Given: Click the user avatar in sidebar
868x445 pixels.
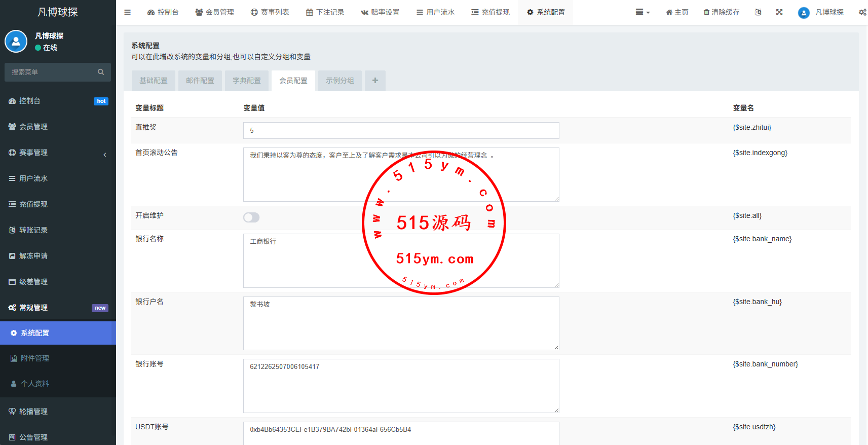Looking at the screenshot, I should tap(16, 42).
